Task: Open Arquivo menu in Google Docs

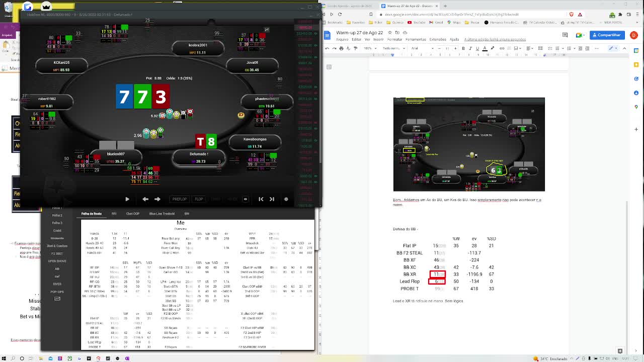Action: click(x=342, y=39)
